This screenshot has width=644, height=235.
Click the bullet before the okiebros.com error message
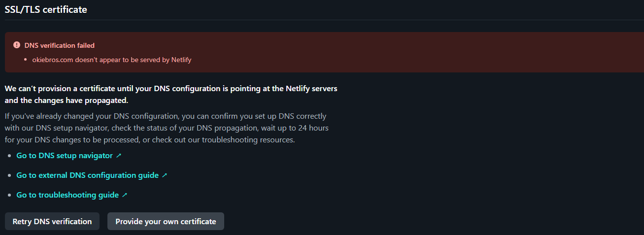(26, 60)
